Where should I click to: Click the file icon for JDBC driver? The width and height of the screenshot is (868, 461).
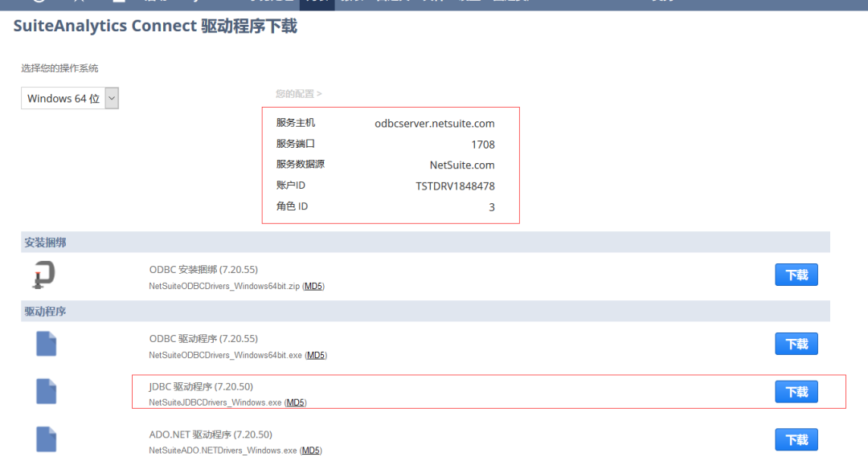(x=47, y=391)
